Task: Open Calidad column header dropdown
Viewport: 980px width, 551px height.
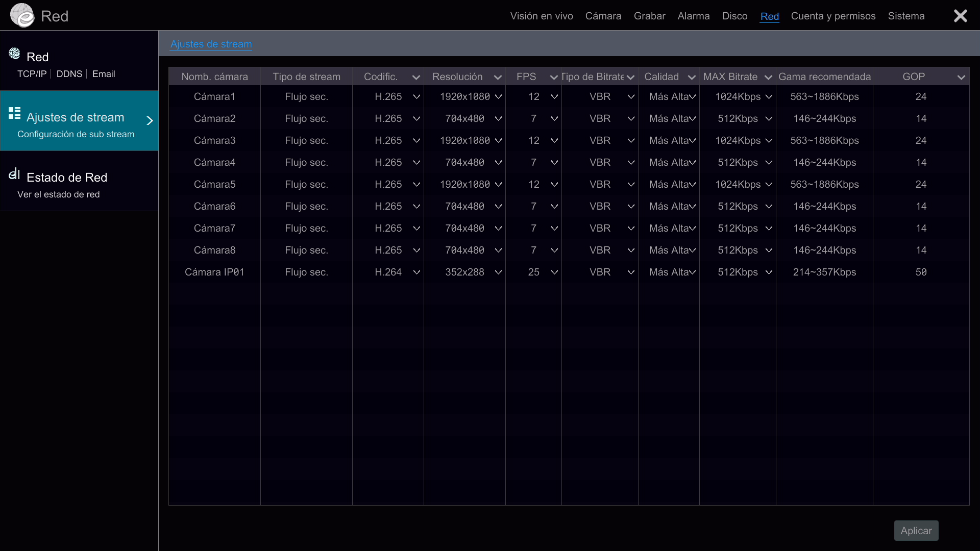Action: [x=692, y=77]
